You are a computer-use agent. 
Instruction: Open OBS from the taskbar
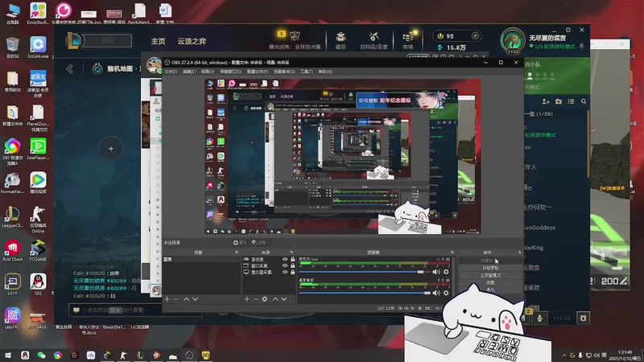(x=189, y=355)
